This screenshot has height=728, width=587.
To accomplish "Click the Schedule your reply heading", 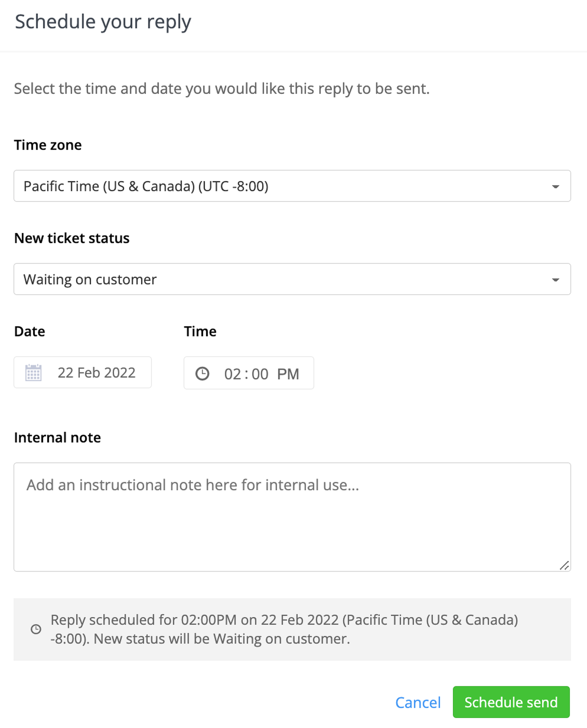I will pos(103,22).
